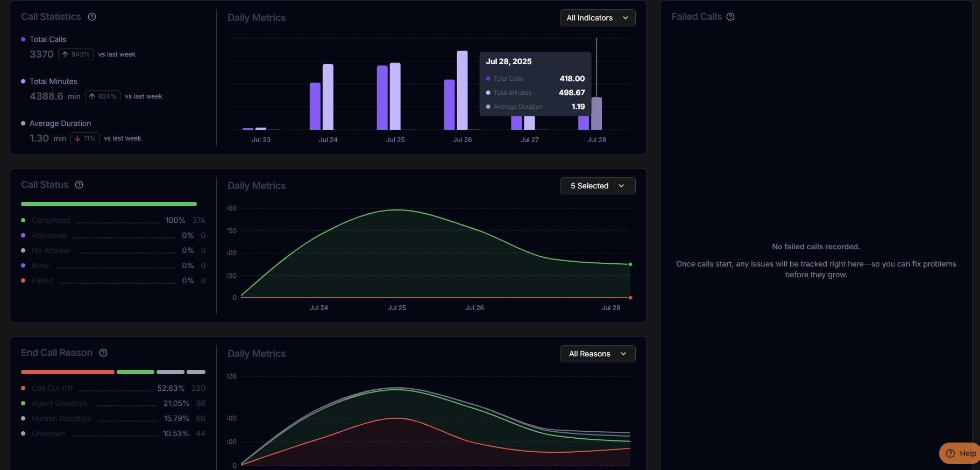980x470 pixels.
Task: Click the Total Calls up-arrow trend badge
Action: [76, 54]
